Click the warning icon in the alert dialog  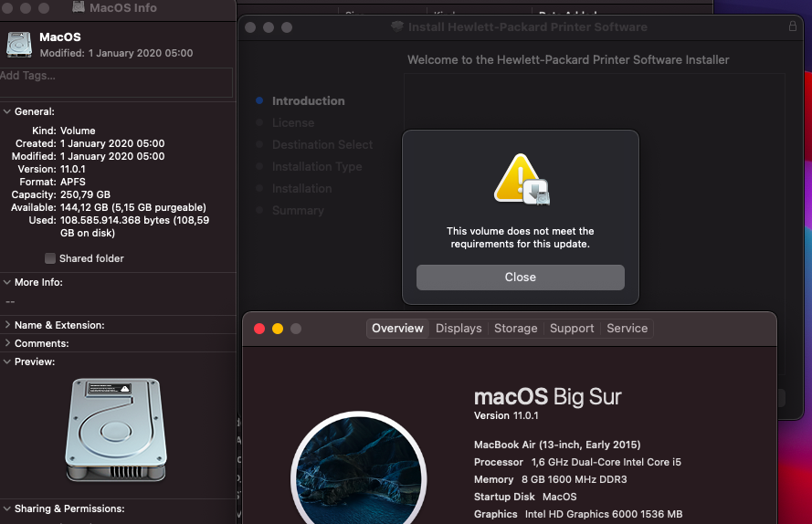(522, 179)
